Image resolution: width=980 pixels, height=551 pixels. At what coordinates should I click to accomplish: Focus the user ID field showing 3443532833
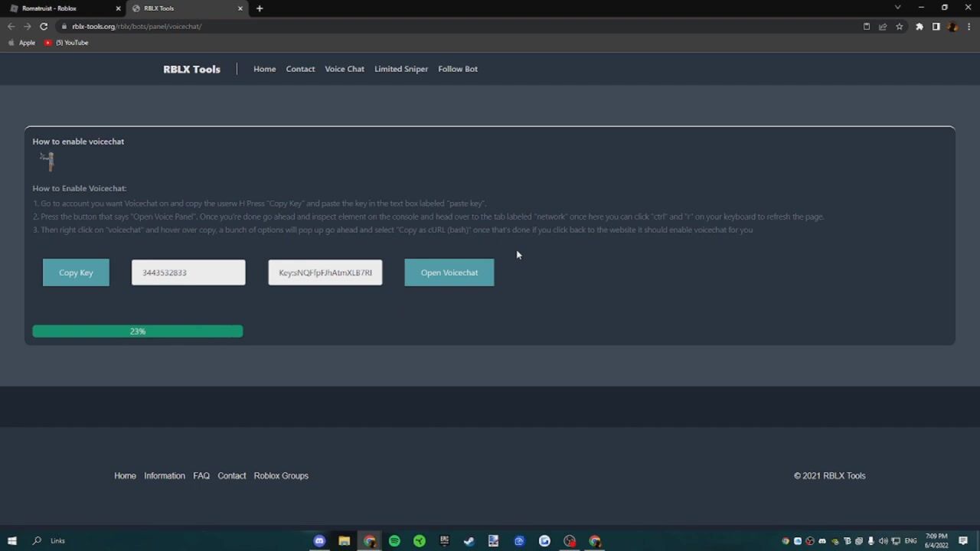coord(188,272)
